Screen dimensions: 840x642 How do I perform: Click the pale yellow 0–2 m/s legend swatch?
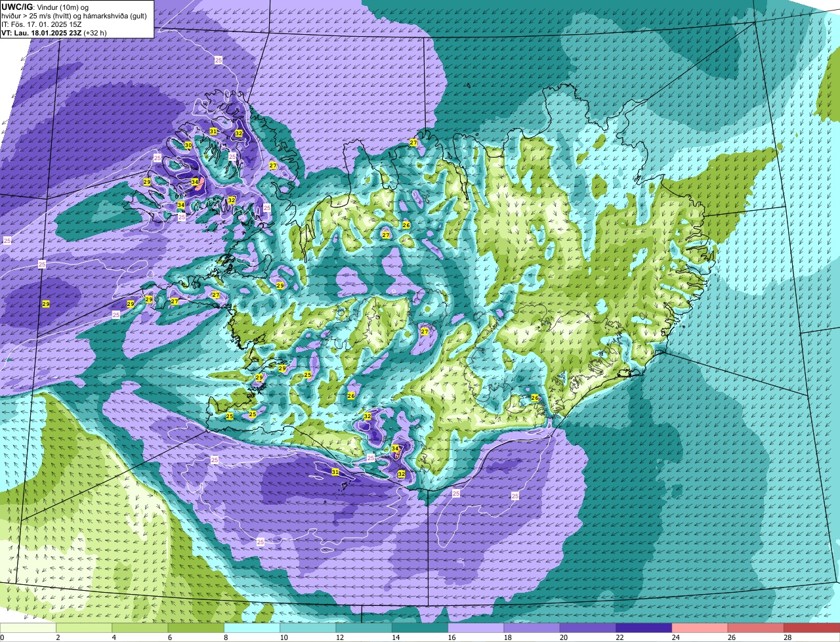[x=28, y=628]
